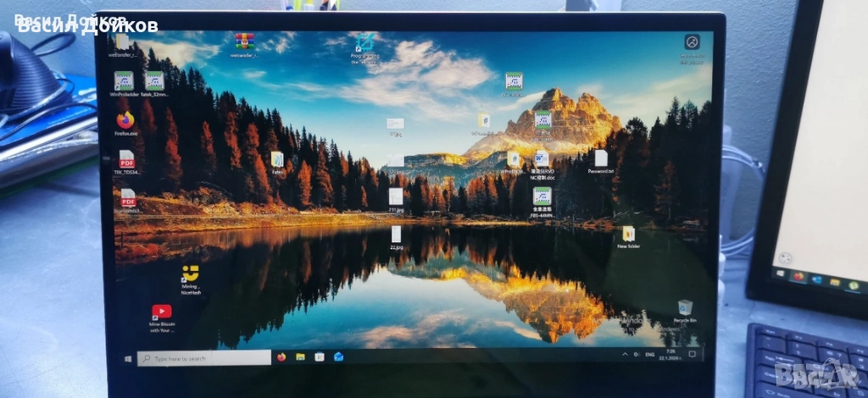Open the ENG language selector
The width and height of the screenshot is (868, 398).
[649, 354]
